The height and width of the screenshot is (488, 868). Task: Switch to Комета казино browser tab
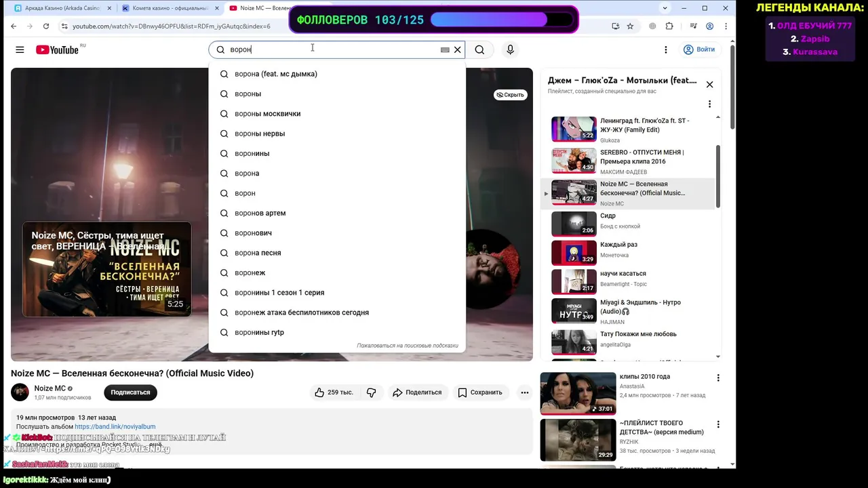[x=170, y=8]
